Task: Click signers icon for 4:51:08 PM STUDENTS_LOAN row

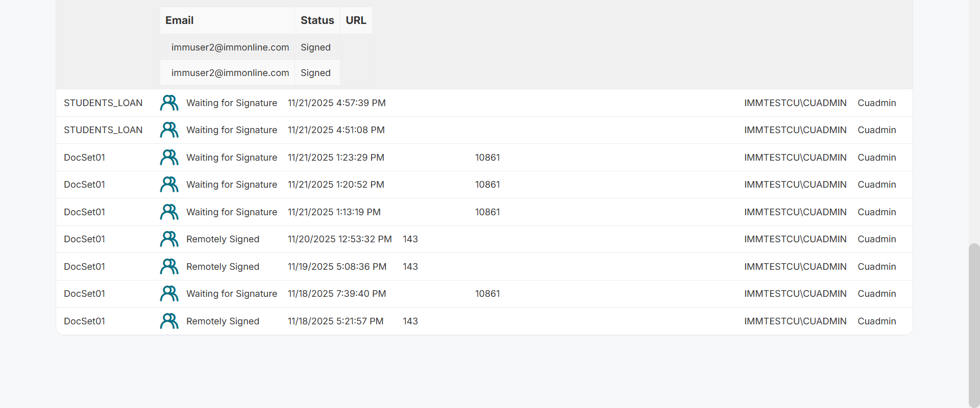Action: click(169, 130)
